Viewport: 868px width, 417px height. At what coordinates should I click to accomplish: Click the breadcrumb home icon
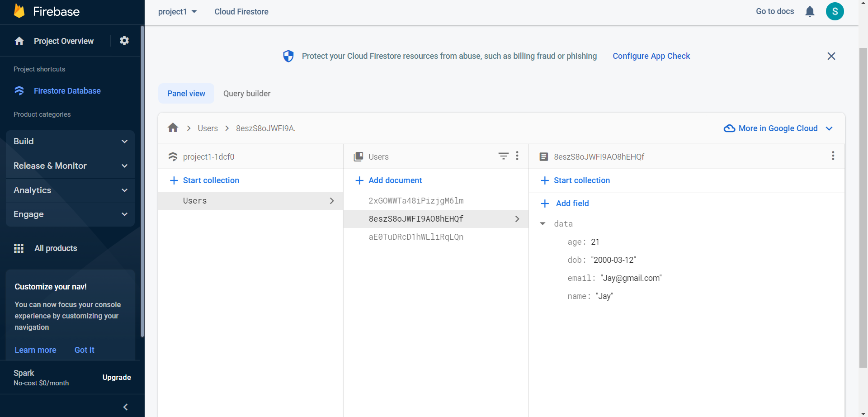coord(173,128)
